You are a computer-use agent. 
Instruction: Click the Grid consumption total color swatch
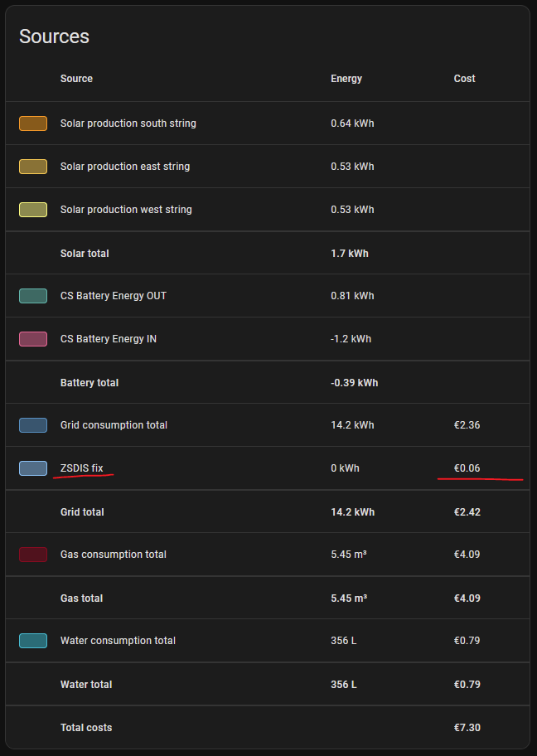coord(33,425)
